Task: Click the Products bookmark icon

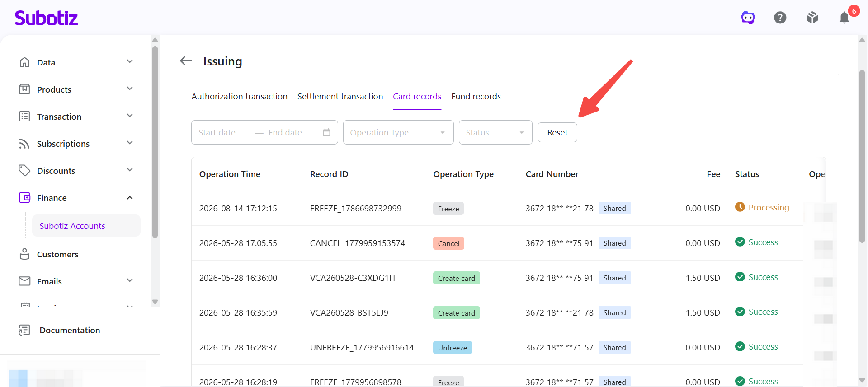Action: coord(24,89)
